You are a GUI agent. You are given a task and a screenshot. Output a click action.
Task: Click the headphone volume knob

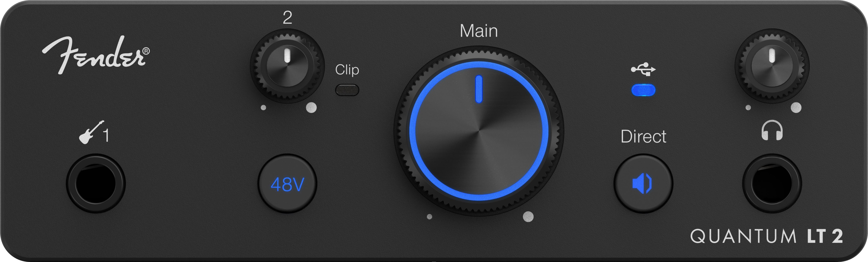(x=772, y=66)
